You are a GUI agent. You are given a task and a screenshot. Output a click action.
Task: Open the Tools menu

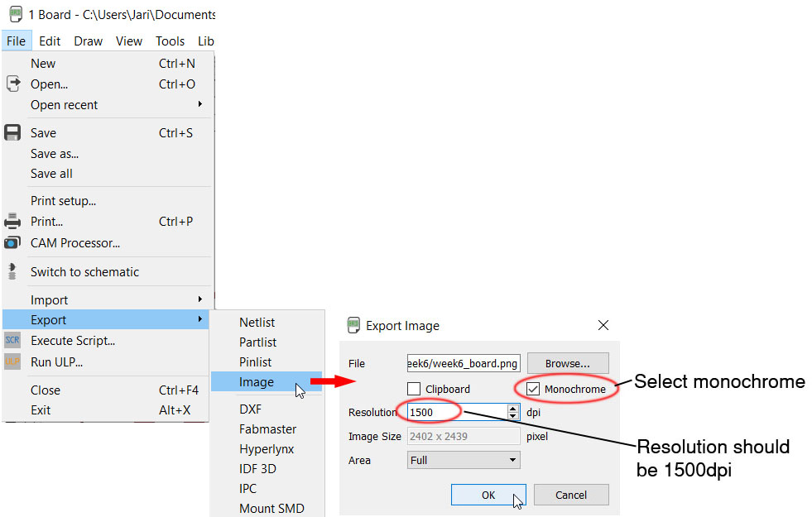point(170,41)
